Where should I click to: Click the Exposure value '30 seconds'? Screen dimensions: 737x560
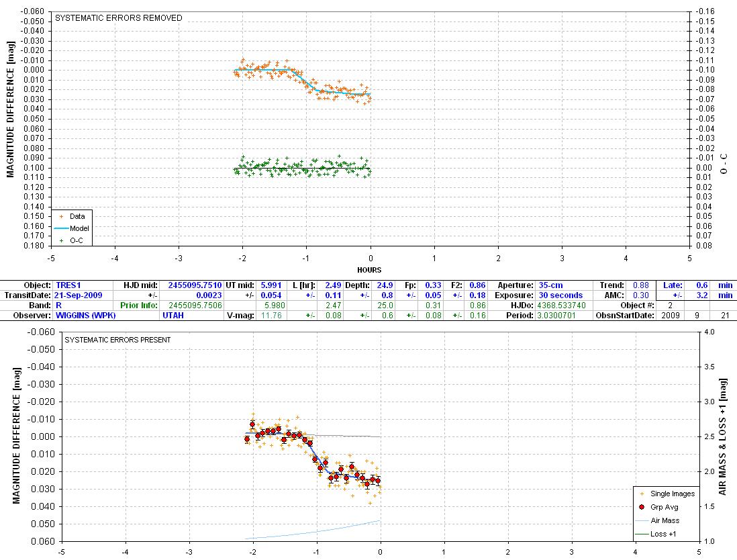pyautogui.click(x=560, y=295)
